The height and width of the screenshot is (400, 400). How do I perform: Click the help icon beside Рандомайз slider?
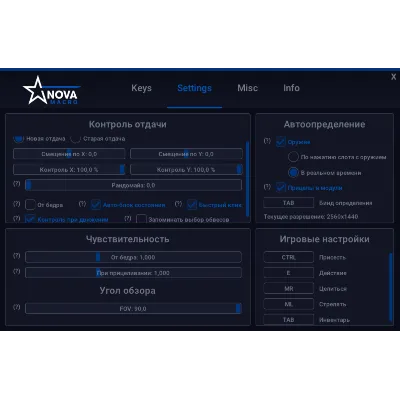(17, 184)
